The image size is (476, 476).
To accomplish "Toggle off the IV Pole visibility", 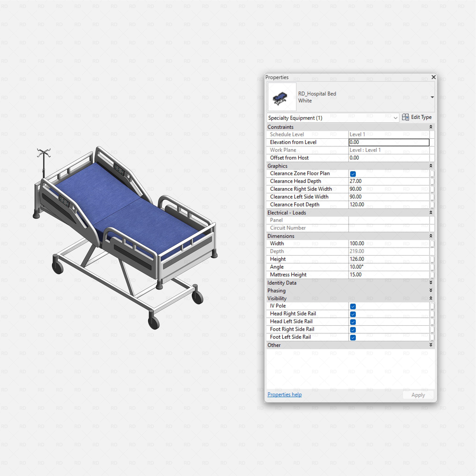I will click(x=353, y=306).
